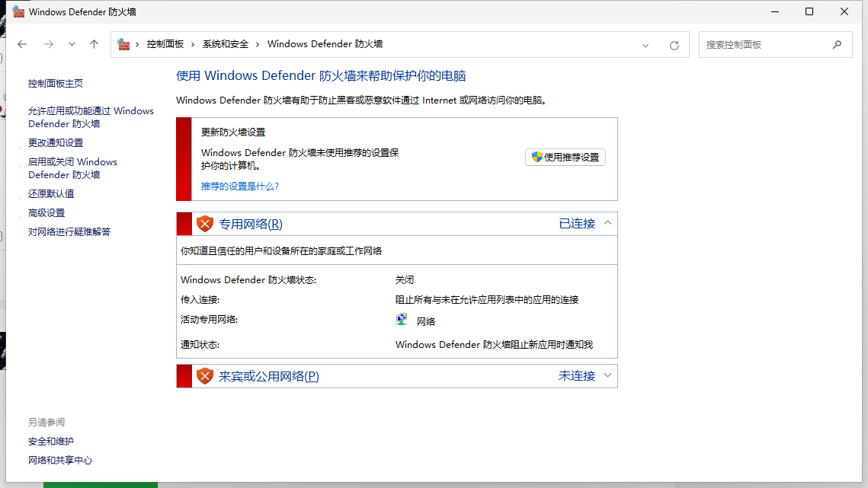Viewport: 868px width, 488px height.
Task: Click 来宾或公用网络(P) section title
Action: pyautogui.click(x=268, y=376)
